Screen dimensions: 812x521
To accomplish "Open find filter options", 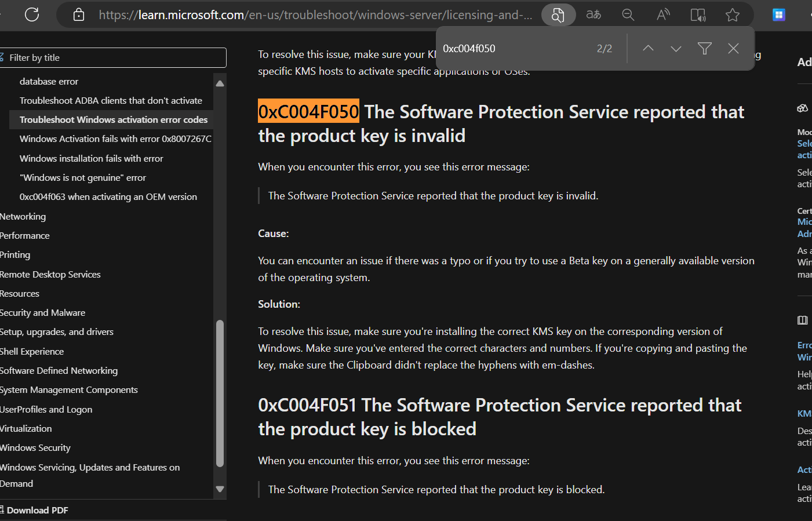I will pos(705,49).
